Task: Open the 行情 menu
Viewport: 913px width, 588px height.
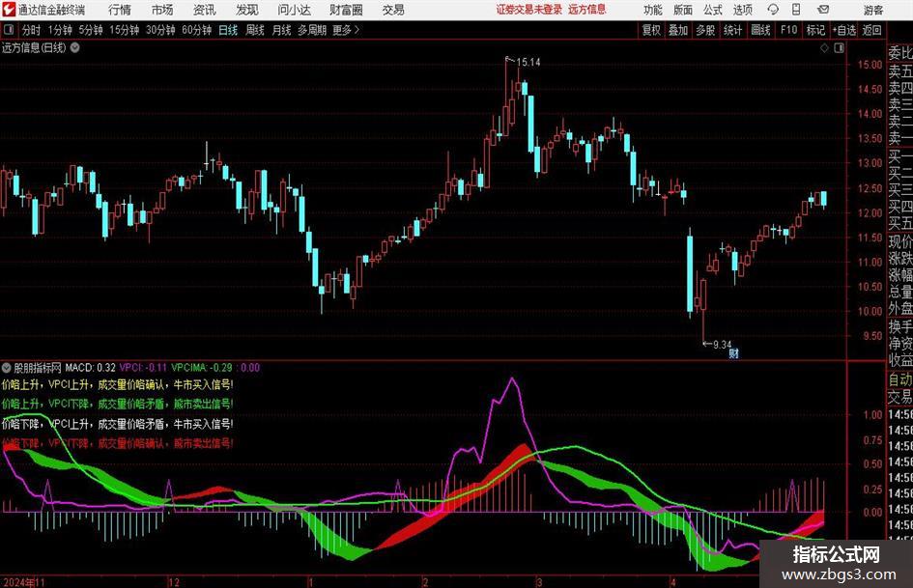Action: point(120,10)
